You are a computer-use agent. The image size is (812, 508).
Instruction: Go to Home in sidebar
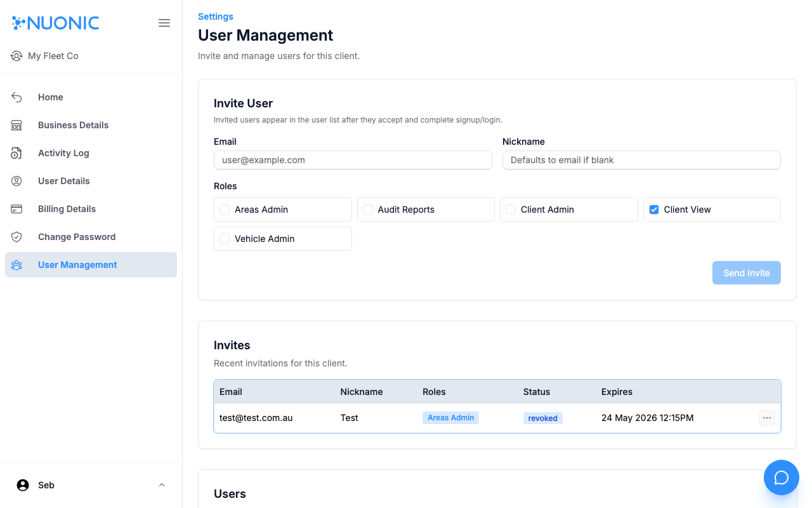pos(91,97)
